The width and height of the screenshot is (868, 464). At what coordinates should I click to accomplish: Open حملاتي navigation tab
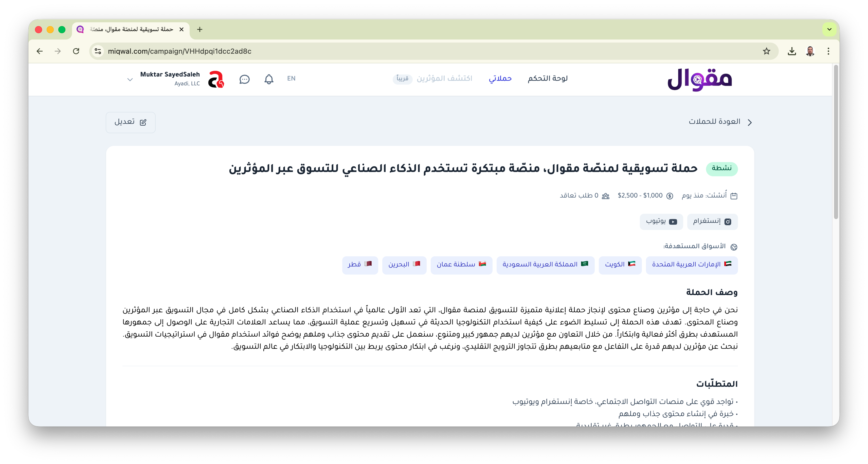500,79
